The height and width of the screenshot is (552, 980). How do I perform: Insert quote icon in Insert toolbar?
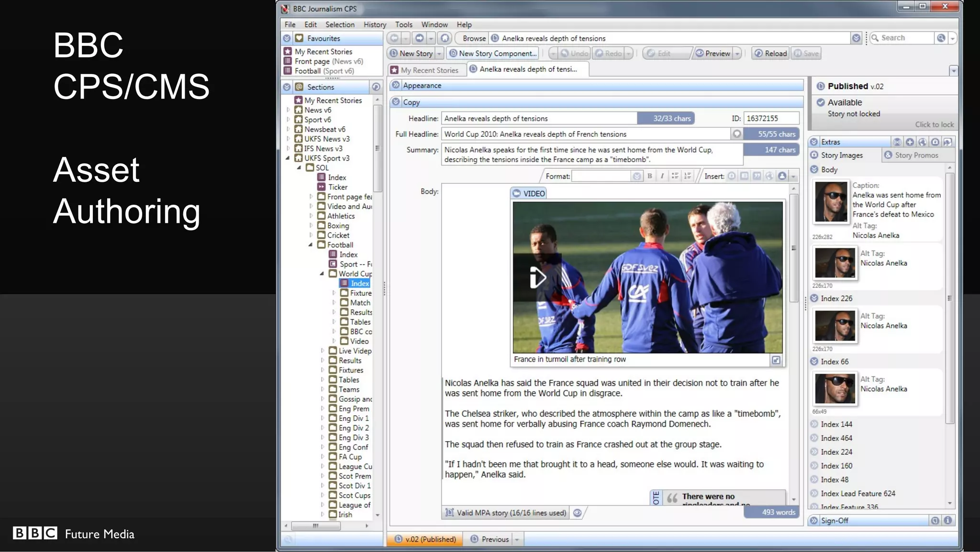click(x=757, y=176)
